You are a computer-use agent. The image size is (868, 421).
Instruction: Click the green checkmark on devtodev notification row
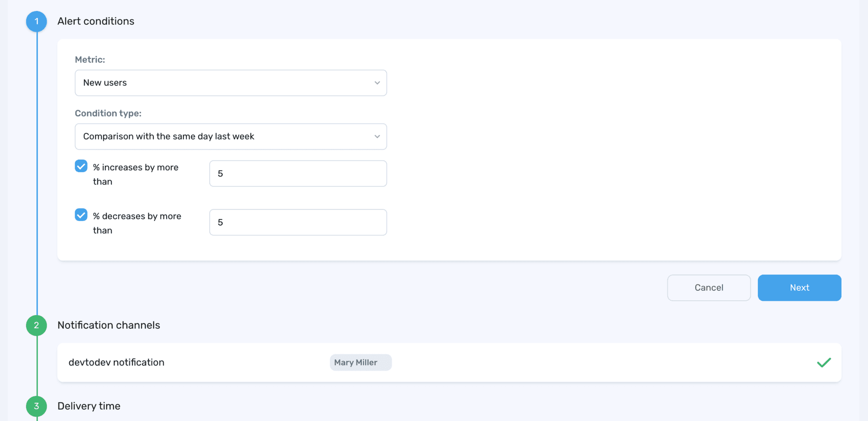pyautogui.click(x=824, y=362)
